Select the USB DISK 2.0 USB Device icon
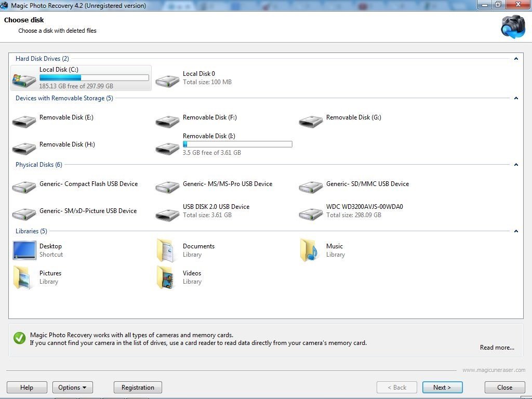This screenshot has height=399, width=532. (x=167, y=214)
